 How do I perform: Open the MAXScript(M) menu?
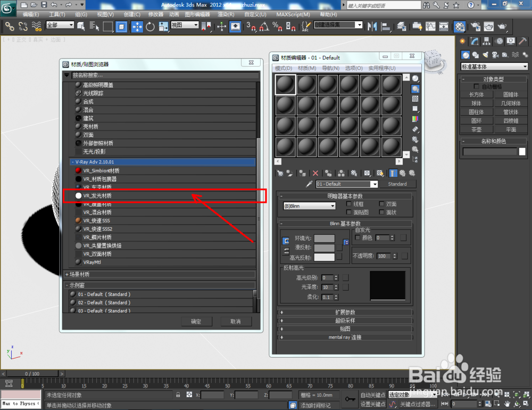pyautogui.click(x=293, y=14)
